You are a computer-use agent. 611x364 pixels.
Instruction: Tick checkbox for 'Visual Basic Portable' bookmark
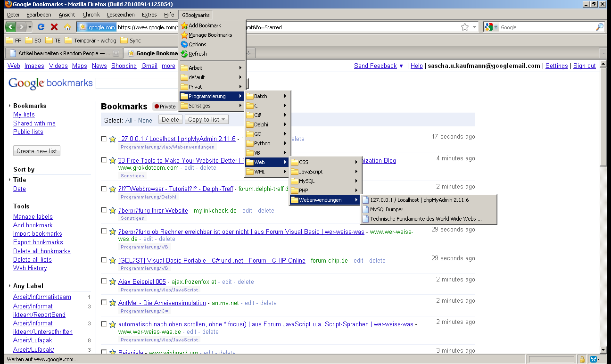(x=104, y=260)
